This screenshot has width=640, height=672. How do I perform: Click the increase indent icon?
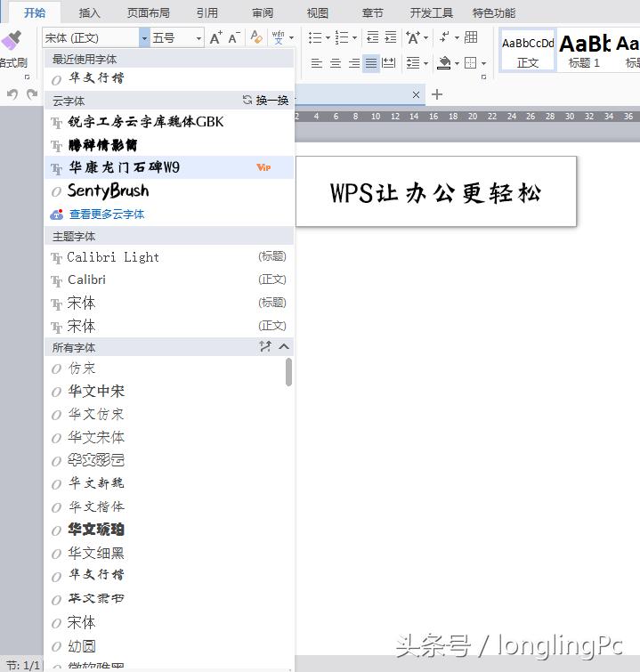tap(391, 37)
